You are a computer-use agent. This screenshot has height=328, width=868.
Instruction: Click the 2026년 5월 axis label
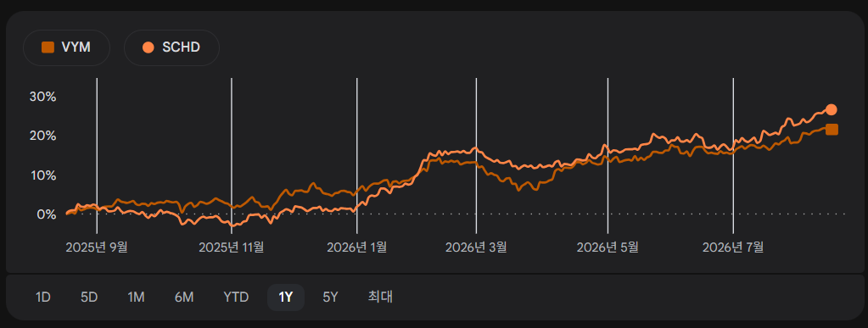click(x=608, y=247)
